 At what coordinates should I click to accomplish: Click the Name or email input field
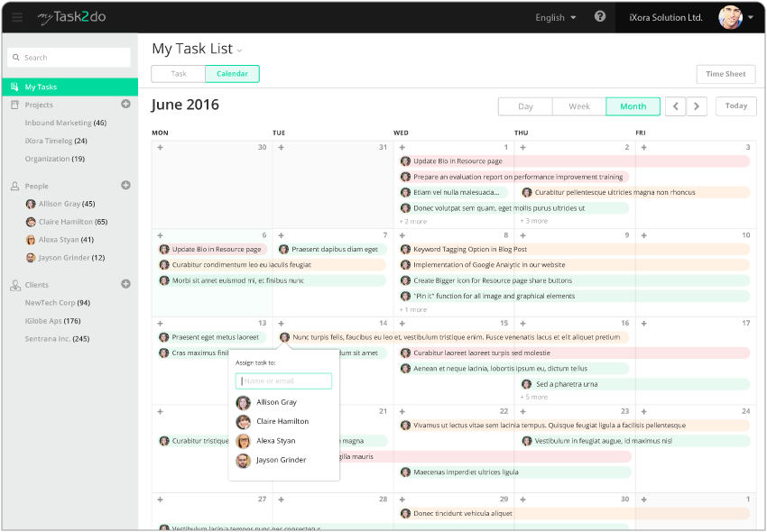pyautogui.click(x=283, y=381)
